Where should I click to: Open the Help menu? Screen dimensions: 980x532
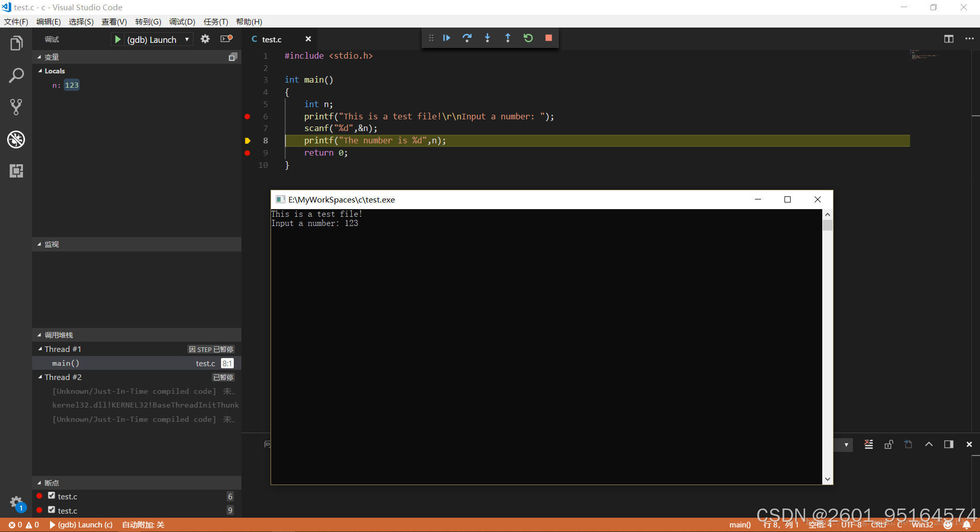click(x=249, y=22)
